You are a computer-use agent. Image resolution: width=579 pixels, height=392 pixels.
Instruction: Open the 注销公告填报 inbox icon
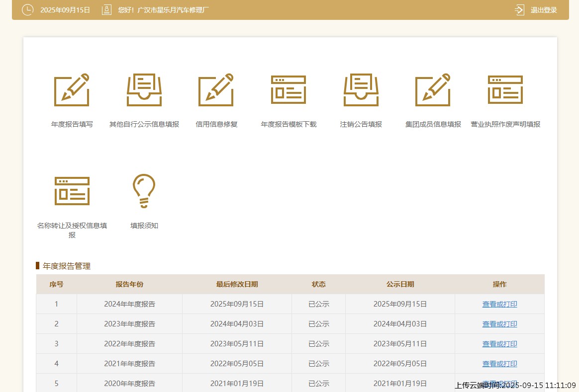tap(361, 89)
